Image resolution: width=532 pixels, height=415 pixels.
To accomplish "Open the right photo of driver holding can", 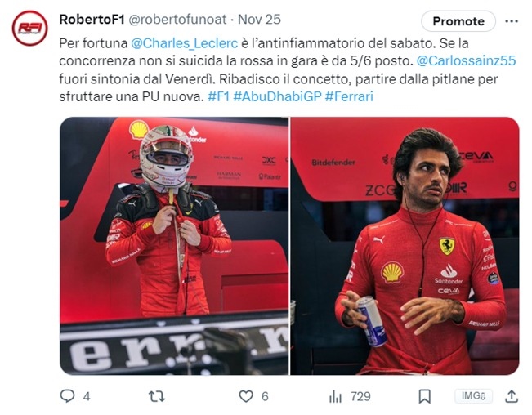I will click(x=405, y=246).
